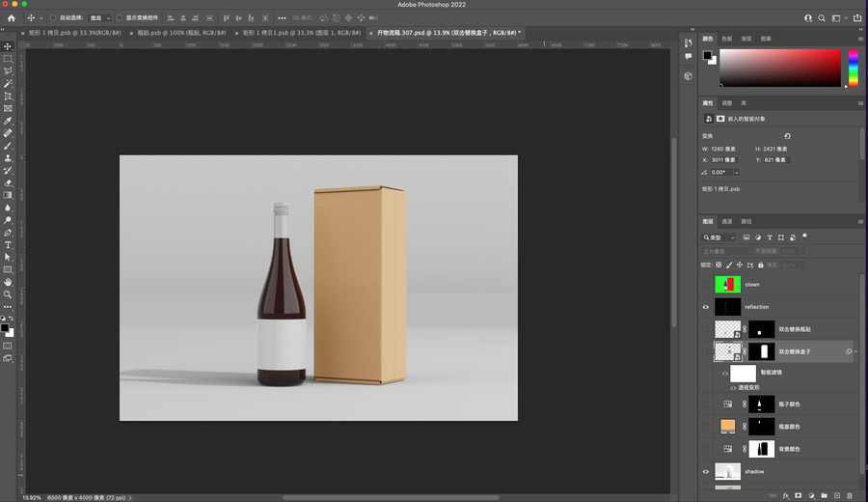The width and height of the screenshot is (868, 502).
Task: Show the clown layer
Action: pyautogui.click(x=706, y=284)
